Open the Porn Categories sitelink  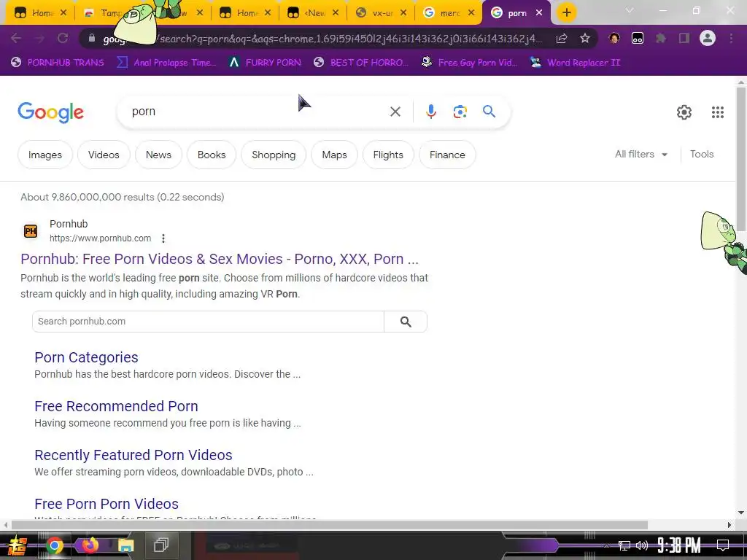[x=86, y=357]
